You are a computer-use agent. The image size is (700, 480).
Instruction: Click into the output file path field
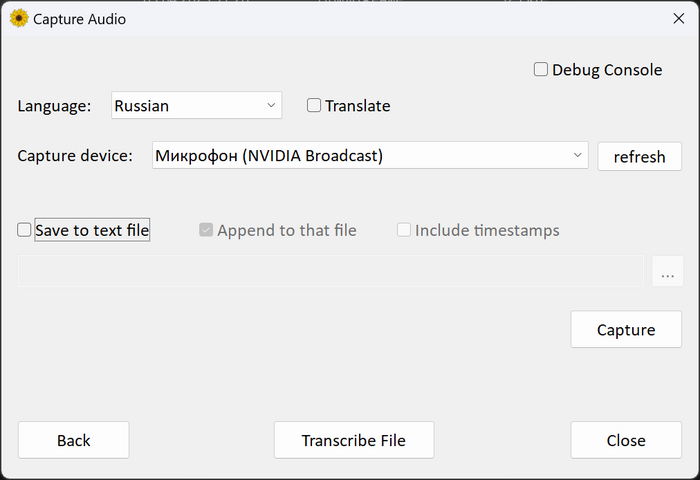(330, 271)
